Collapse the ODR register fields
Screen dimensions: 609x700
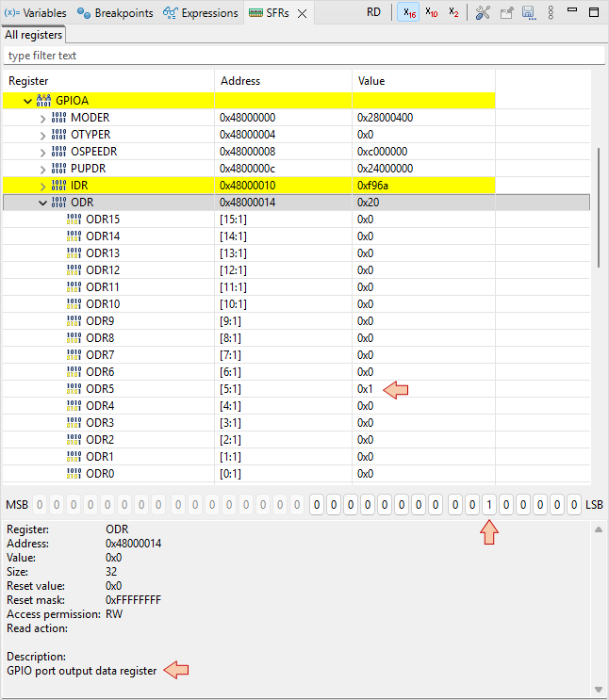(42, 203)
